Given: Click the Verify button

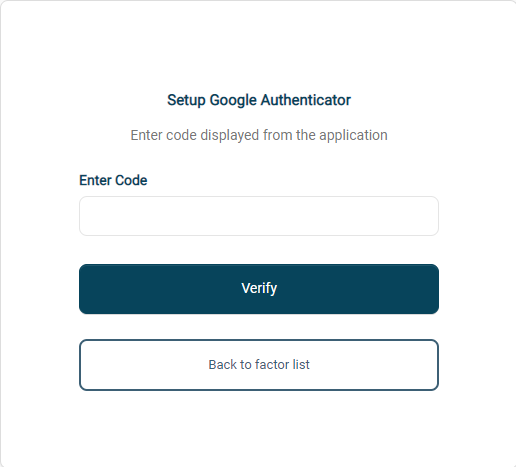Looking at the screenshot, I should coord(259,289).
